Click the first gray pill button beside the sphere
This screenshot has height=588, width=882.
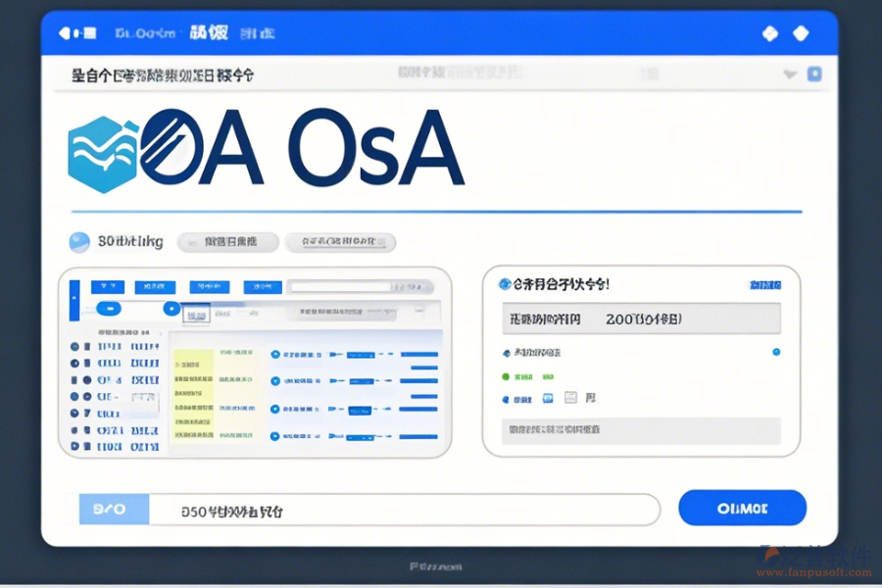pyautogui.click(x=227, y=242)
